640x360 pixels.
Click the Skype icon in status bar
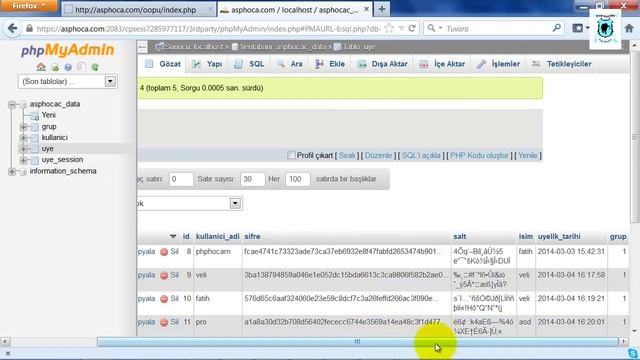633,353
